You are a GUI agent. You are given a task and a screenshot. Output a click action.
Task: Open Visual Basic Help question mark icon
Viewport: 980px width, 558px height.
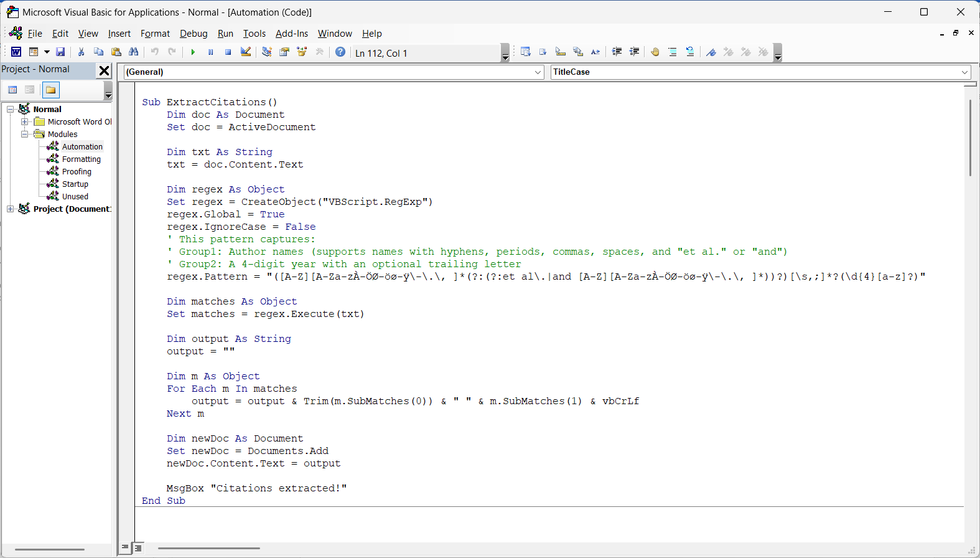pos(340,52)
